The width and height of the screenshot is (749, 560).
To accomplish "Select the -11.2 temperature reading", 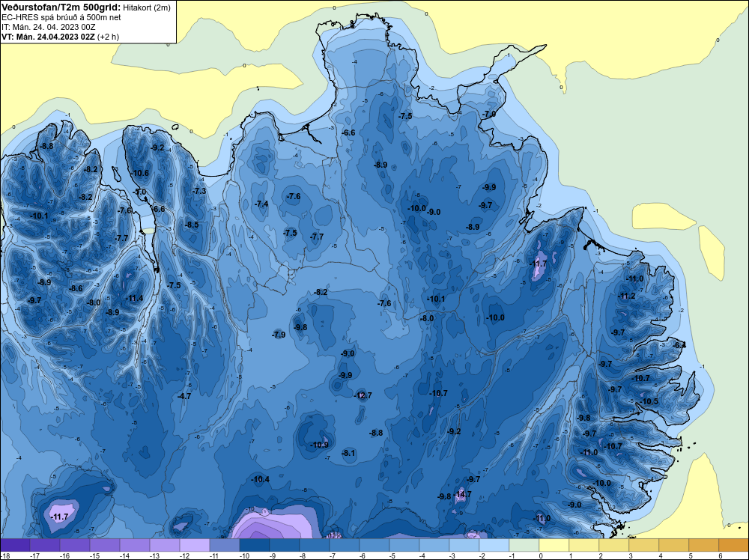I will tap(627, 296).
